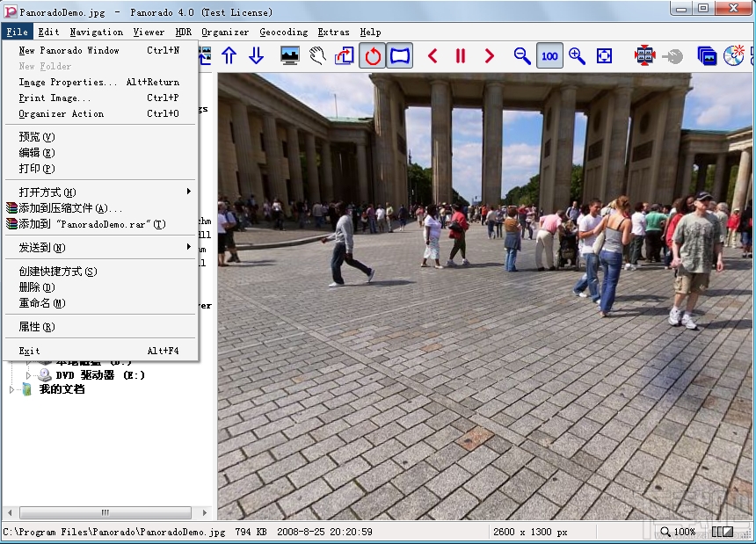
Task: Choose New Panorado Window
Action: click(x=99, y=50)
